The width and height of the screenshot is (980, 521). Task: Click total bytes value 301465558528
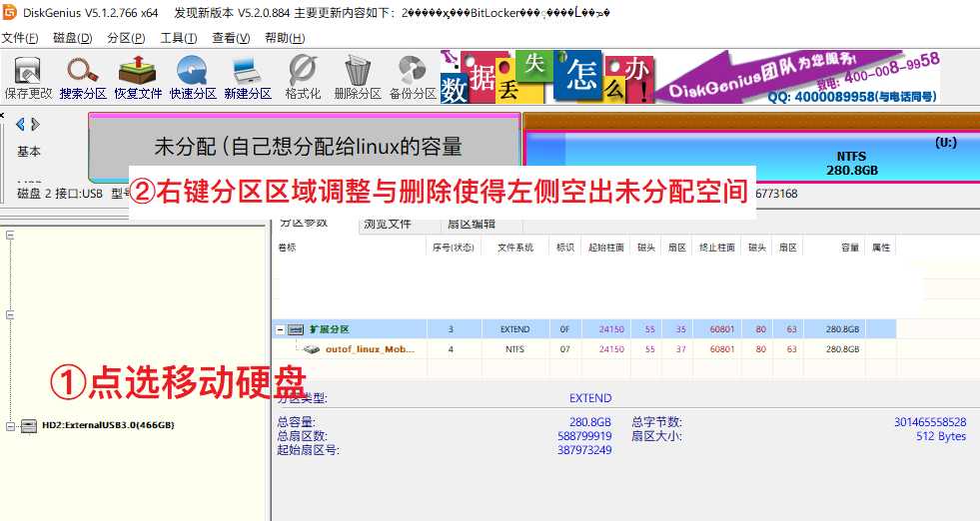click(x=930, y=422)
